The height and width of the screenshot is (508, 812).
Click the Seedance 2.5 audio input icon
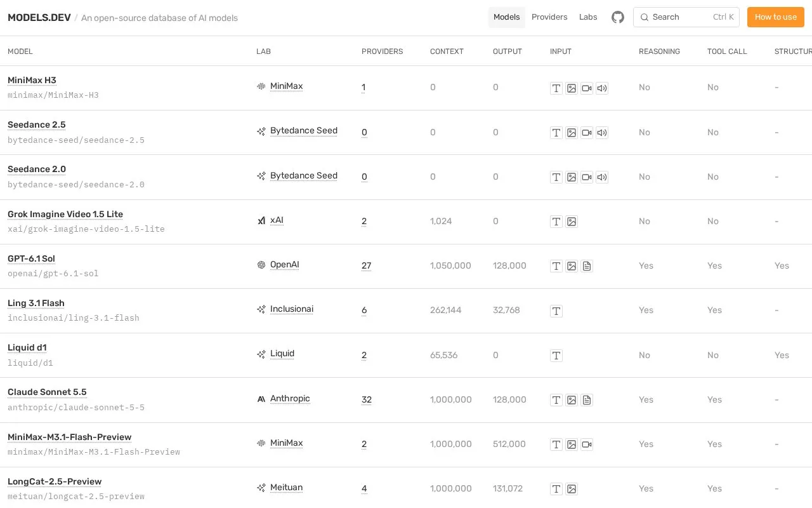pyautogui.click(x=602, y=133)
